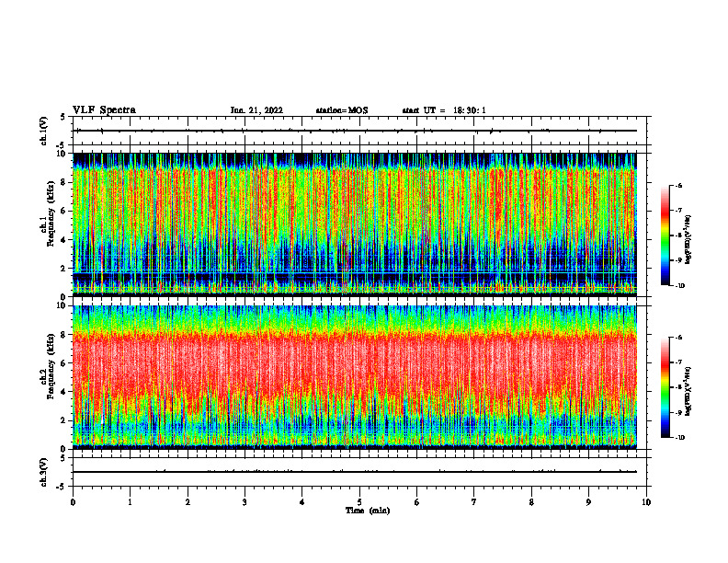Click inside the ch.1 spectrogram panel
728x563 pixels.
tap(355, 224)
